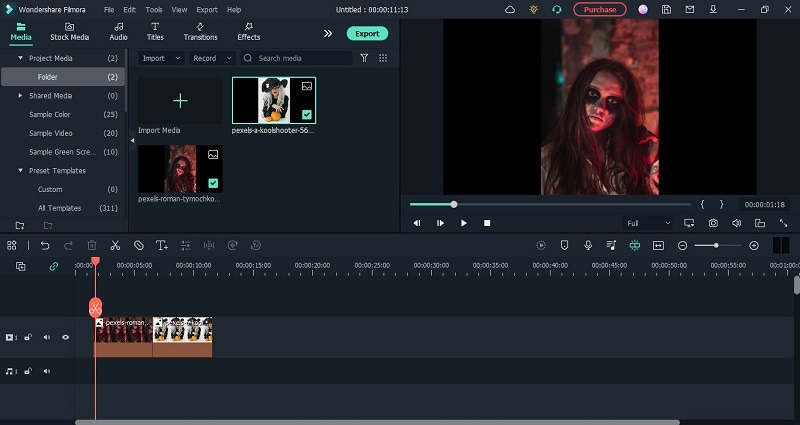The image size is (800, 425).
Task: Play the preview video
Action: click(x=463, y=223)
